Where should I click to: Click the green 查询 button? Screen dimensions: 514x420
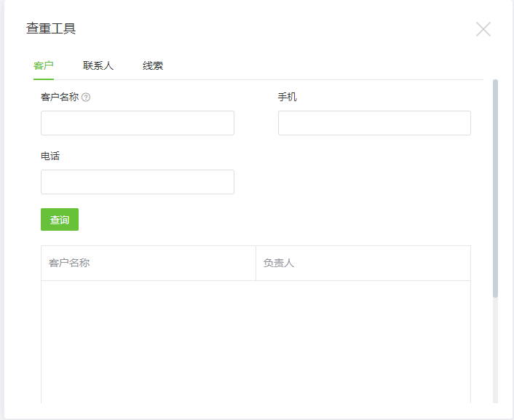[60, 219]
